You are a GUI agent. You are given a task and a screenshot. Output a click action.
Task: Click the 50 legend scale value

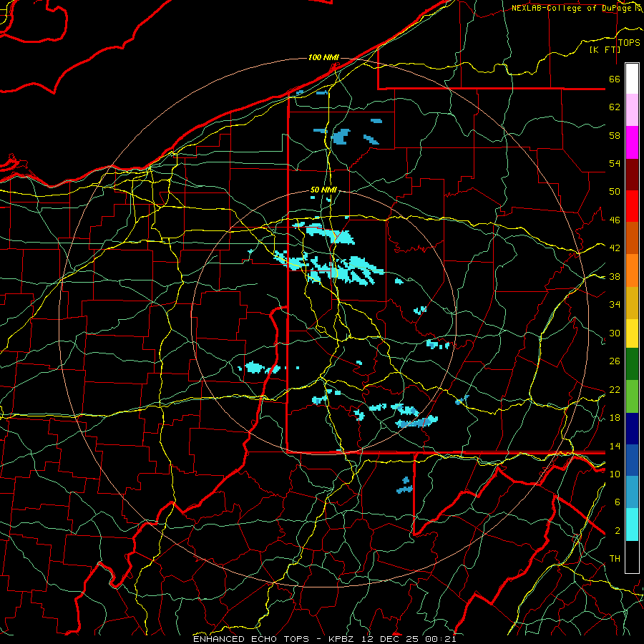click(x=615, y=192)
